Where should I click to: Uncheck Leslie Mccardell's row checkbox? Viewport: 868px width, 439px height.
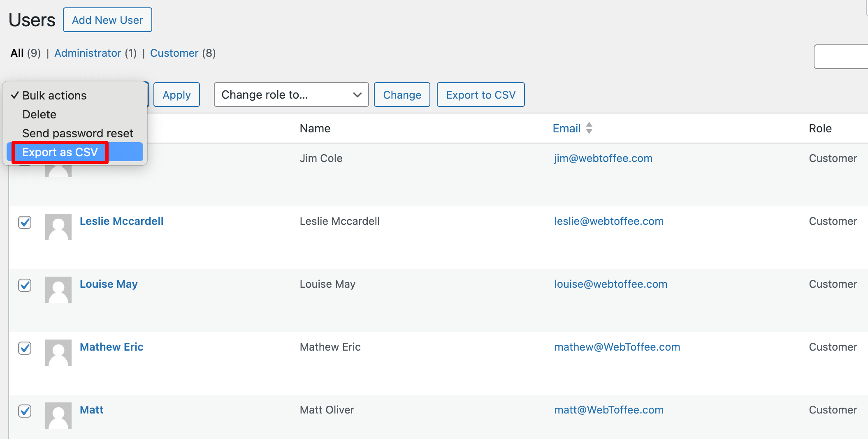click(x=25, y=223)
